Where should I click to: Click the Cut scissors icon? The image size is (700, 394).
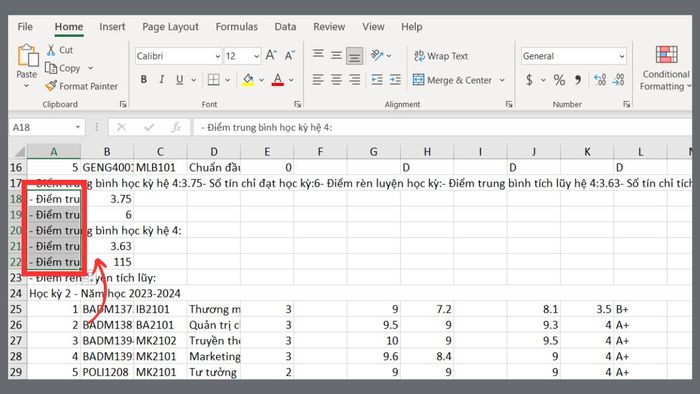51,50
